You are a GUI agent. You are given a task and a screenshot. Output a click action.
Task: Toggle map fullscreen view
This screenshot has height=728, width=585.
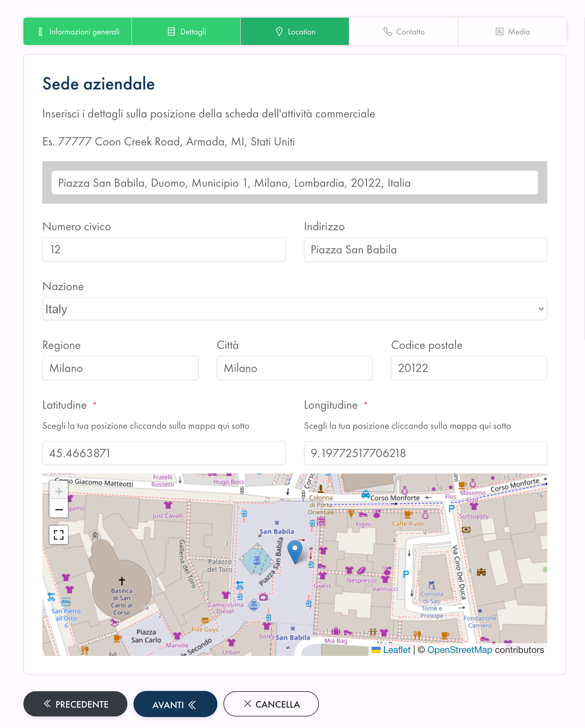pos(59,535)
